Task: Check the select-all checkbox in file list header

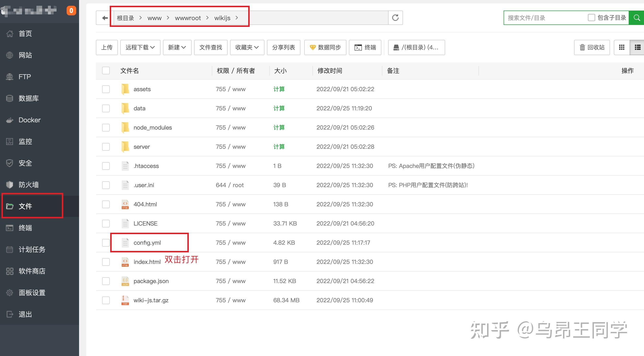Action: point(106,71)
